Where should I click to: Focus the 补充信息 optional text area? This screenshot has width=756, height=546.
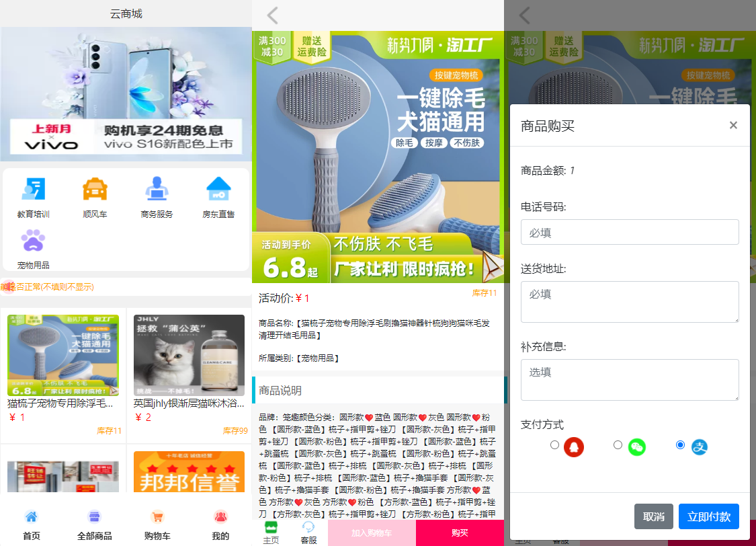[x=630, y=380]
